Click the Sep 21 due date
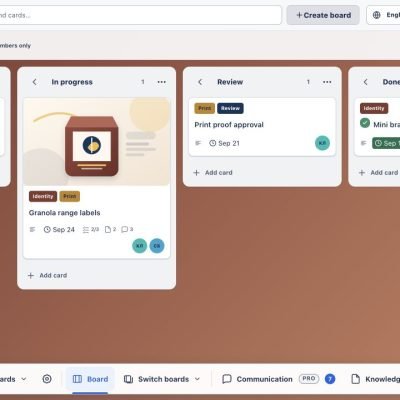Viewport: 400px width, 400px height. [224, 143]
